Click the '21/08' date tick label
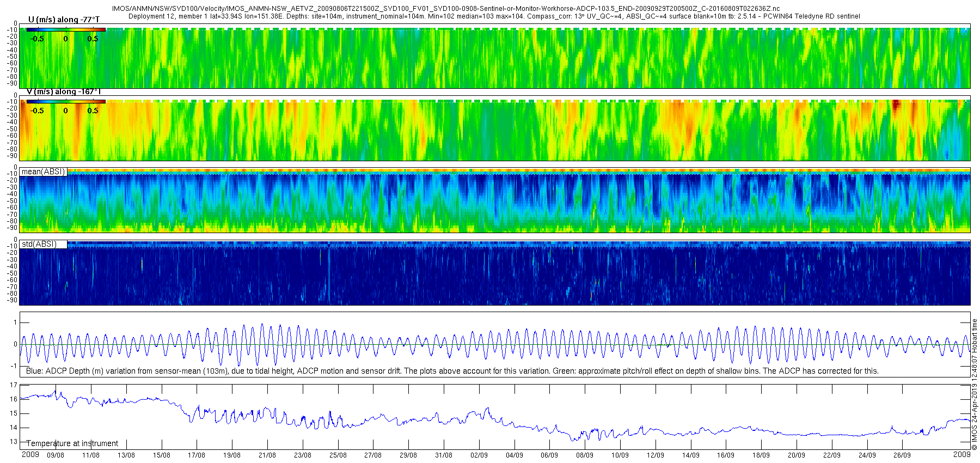The height and width of the screenshot is (463, 980). [x=267, y=455]
